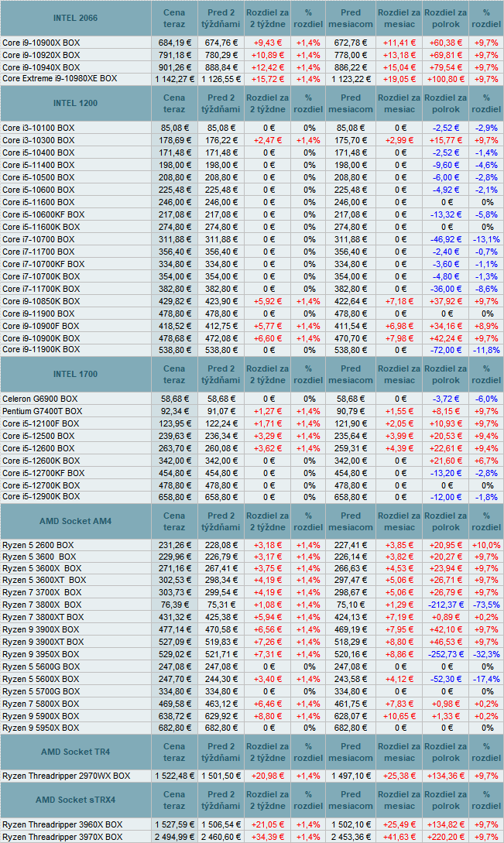The height and width of the screenshot is (843, 504).
Task: Click the +20,98 € two-week difference cell
Action: pyautogui.click(x=267, y=776)
